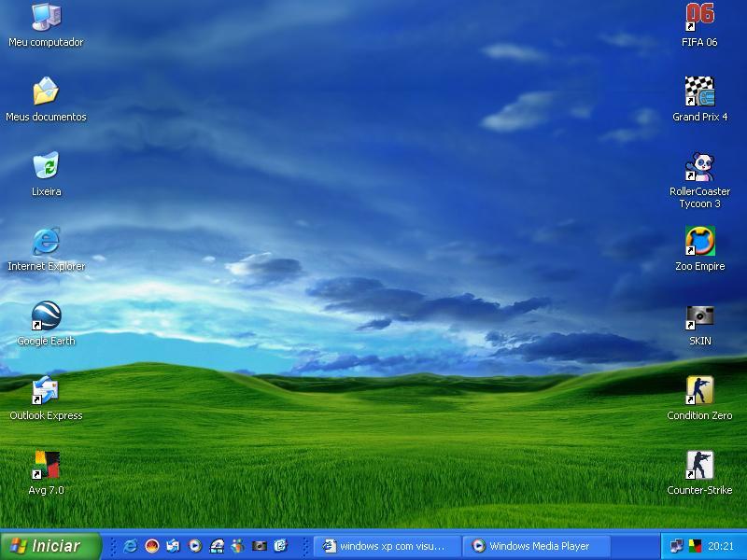
Task: Select the SKIN camera shortcut icon
Action: (699, 317)
